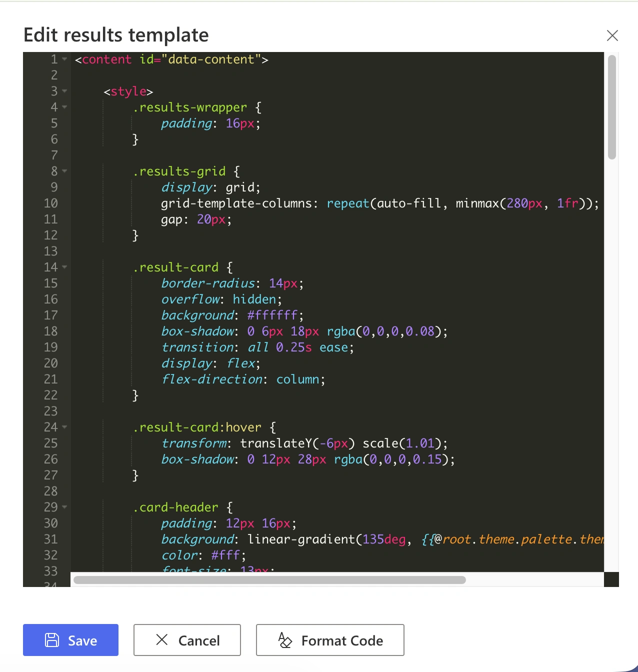Place cursor on 'display: grid;' text
The width and height of the screenshot is (638, 672).
click(210, 187)
